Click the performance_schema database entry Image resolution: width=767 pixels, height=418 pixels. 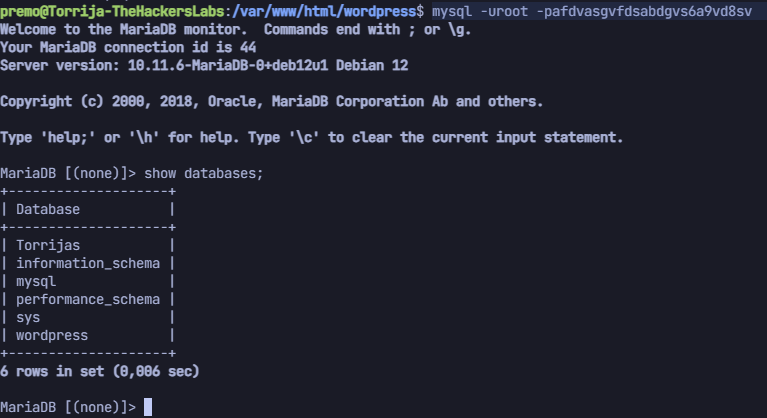[87, 299]
